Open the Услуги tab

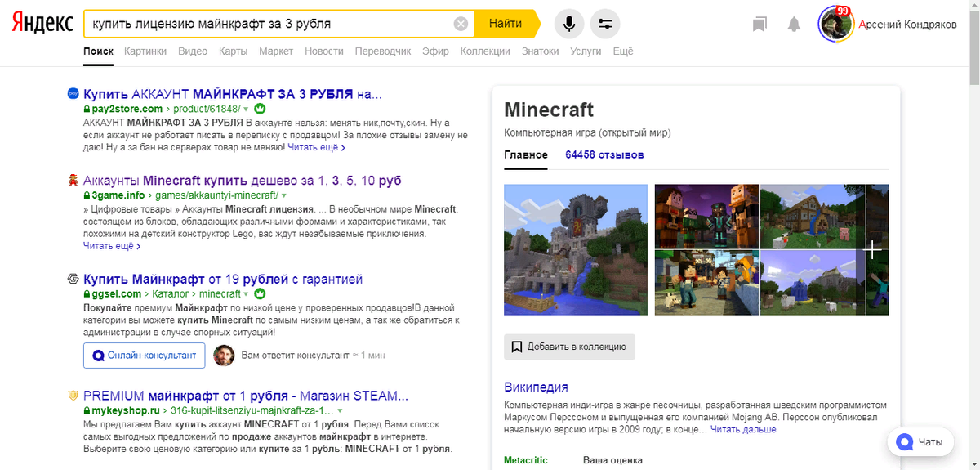(586, 51)
